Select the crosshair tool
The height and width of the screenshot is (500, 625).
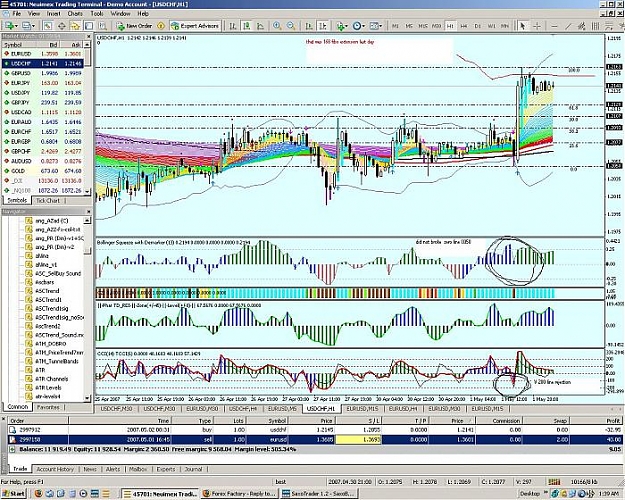click(537, 26)
